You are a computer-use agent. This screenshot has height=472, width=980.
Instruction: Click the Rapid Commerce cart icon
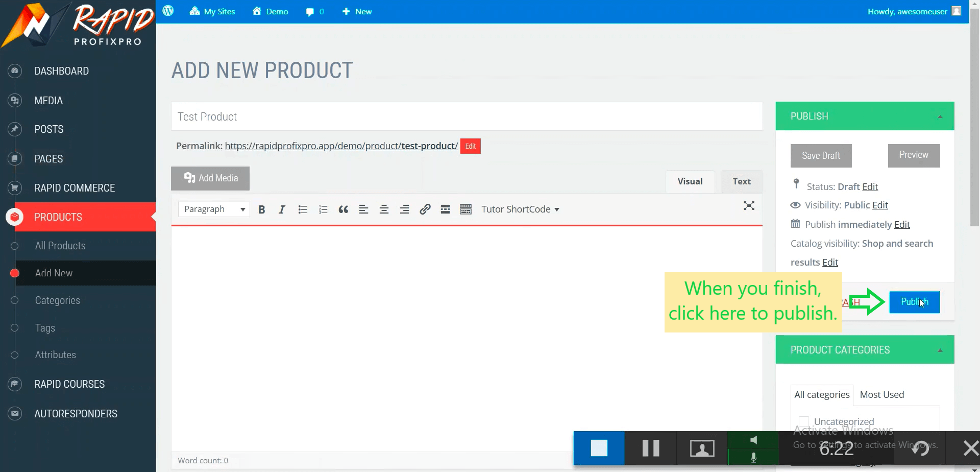tap(15, 187)
